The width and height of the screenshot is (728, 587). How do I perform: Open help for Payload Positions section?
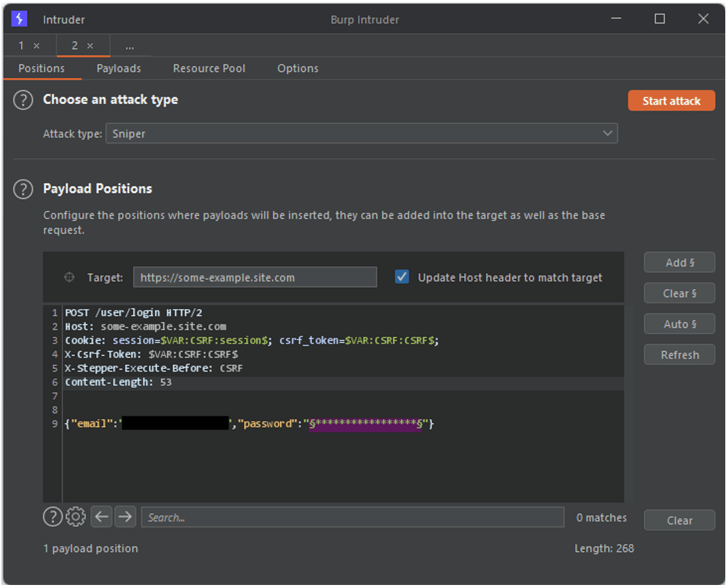tap(23, 189)
